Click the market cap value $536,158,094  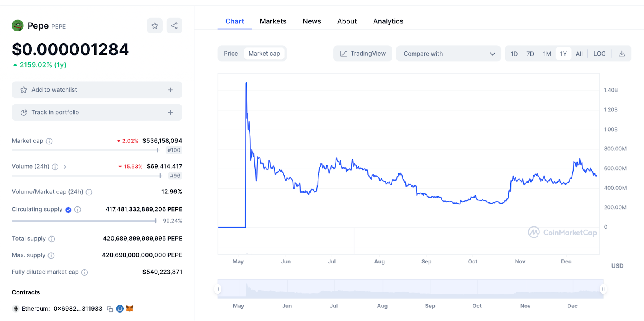tap(162, 141)
